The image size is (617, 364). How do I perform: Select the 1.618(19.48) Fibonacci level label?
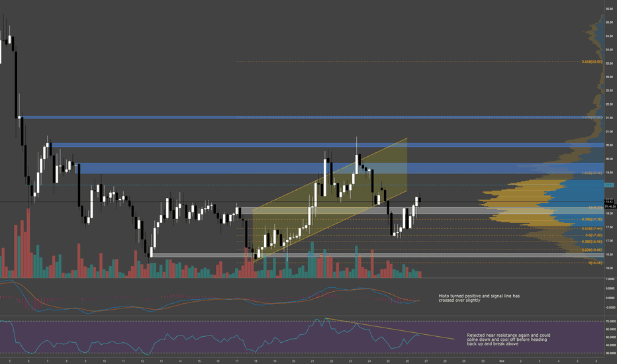point(592,173)
